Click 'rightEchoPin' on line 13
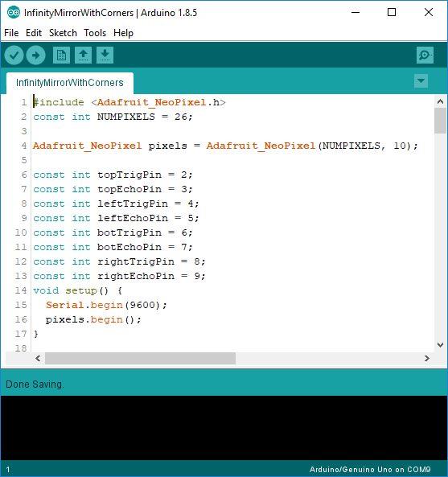This screenshot has height=477, width=448. coord(136,276)
